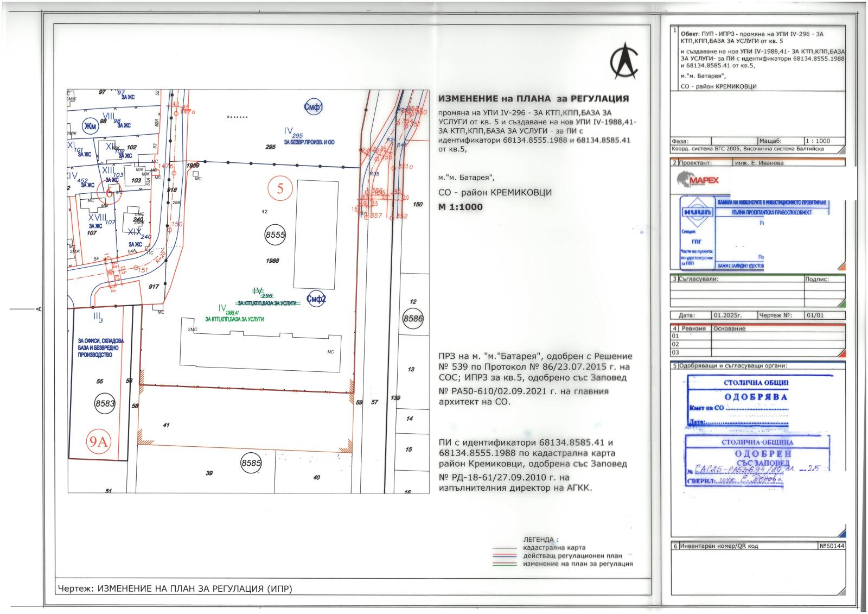Click the circled parcel marker 8585
Viewport: 868px width, 614px height.
(251, 463)
